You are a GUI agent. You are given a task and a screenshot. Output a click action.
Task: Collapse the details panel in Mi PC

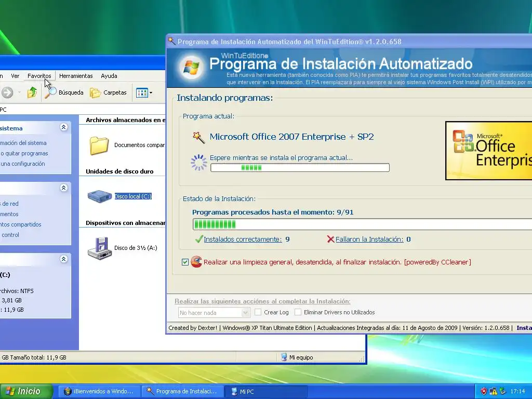click(63, 259)
